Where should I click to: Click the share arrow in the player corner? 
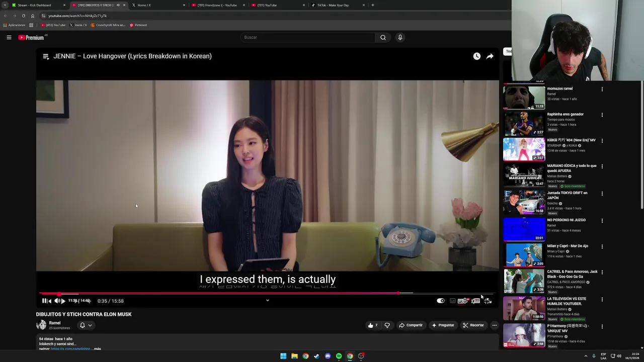(490, 56)
